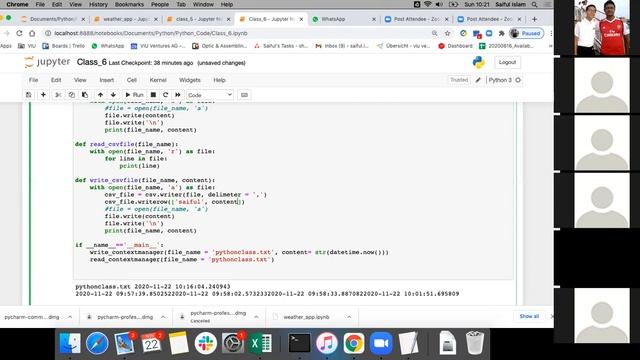640x360 pixels.
Task: Show all downloads
Action: pyautogui.click(x=529, y=316)
